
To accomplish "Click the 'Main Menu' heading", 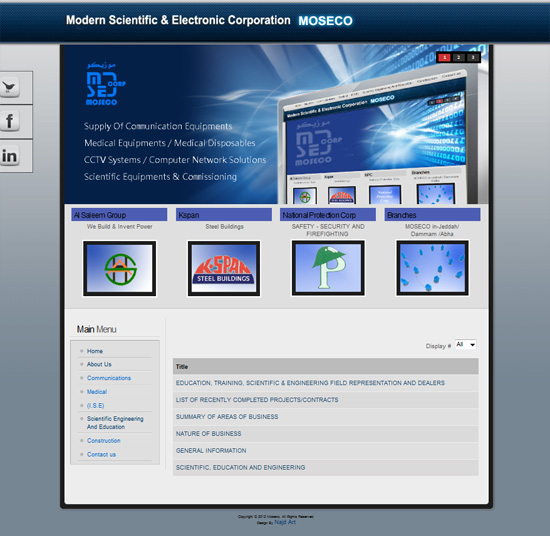I will (x=96, y=329).
